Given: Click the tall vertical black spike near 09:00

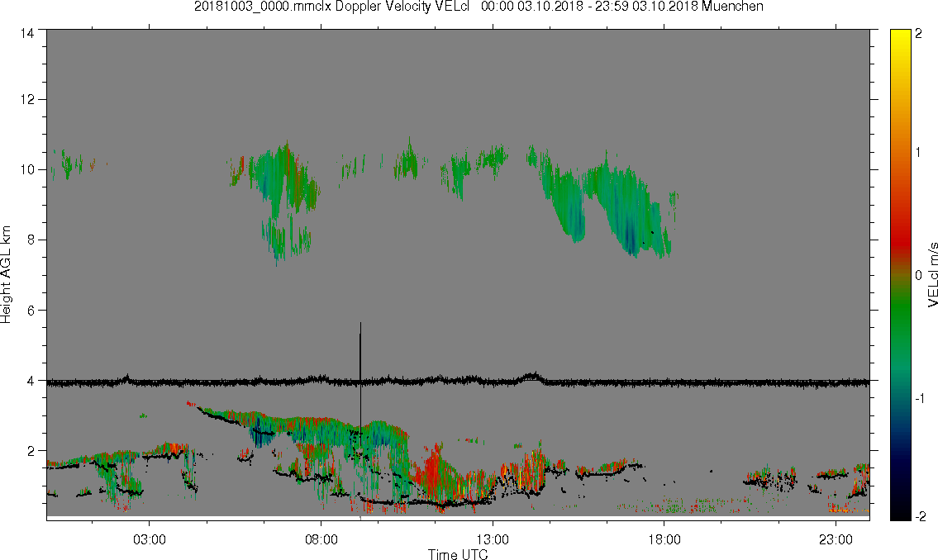Looking at the screenshot, I should (x=360, y=382).
